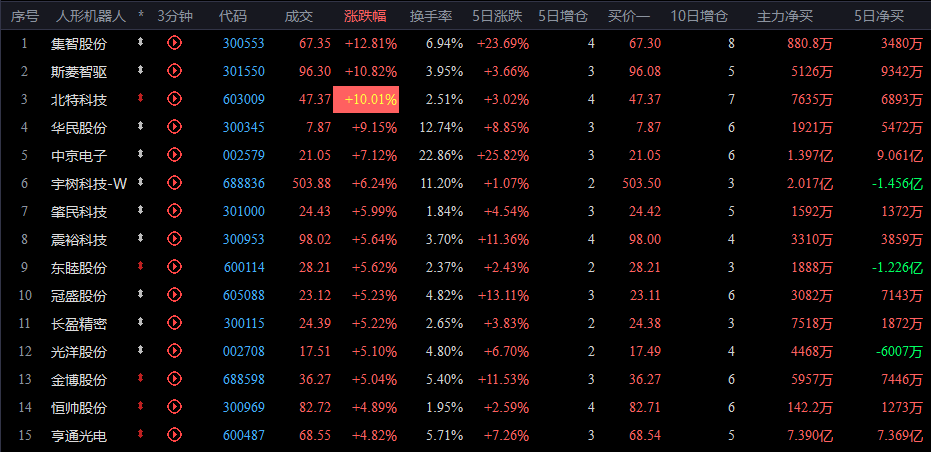
Task: Click 5-day net buy -1.456亿
Action: point(897,184)
